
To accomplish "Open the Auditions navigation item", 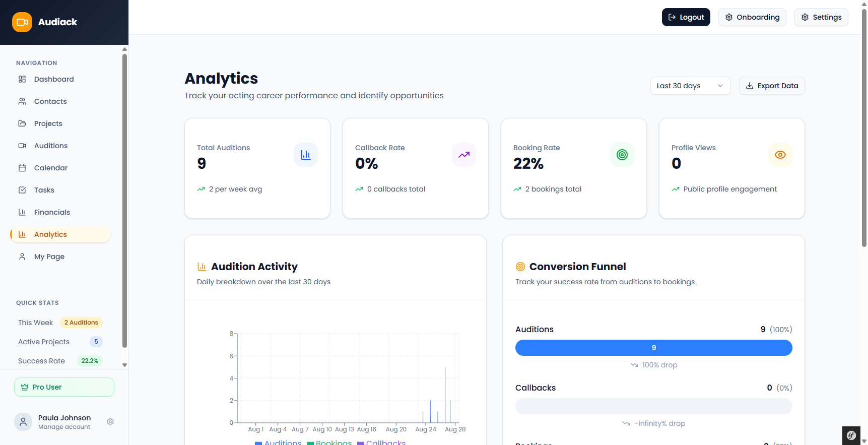I will click(x=51, y=146).
